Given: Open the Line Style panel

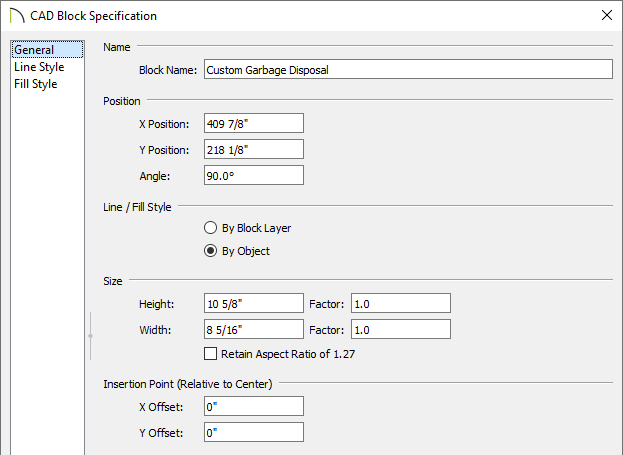Looking at the screenshot, I should [x=39, y=67].
